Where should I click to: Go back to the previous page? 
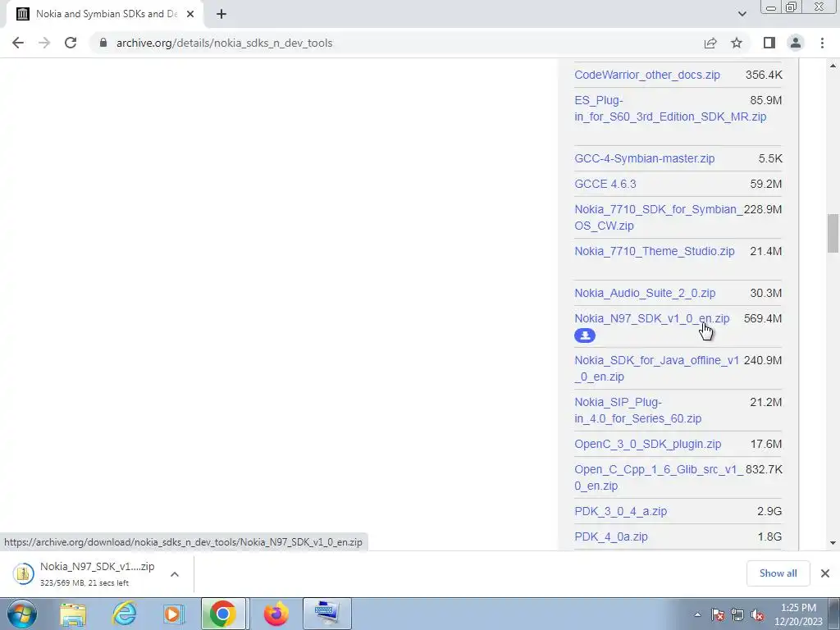point(18,43)
